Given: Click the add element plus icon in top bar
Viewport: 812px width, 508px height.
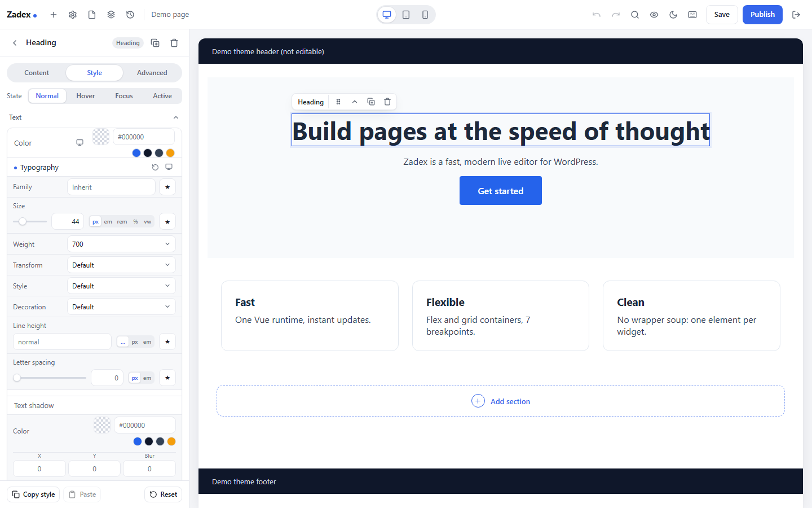Looking at the screenshot, I should tap(54, 15).
